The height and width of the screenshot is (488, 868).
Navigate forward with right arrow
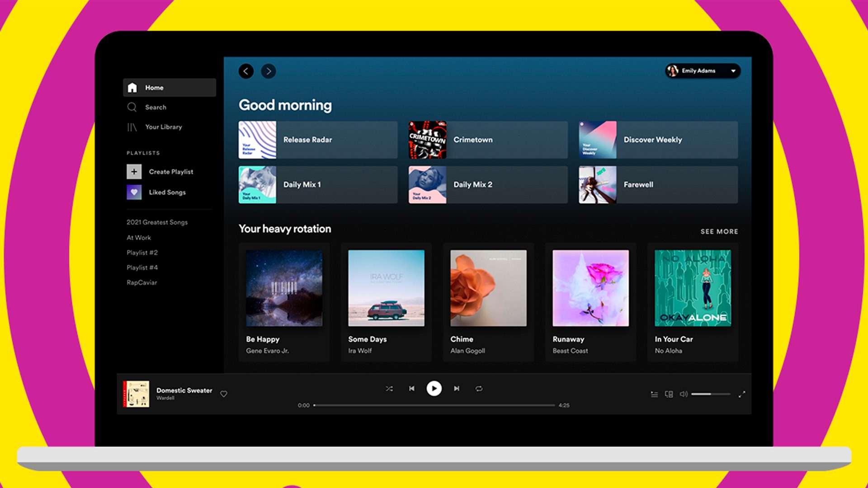269,71
